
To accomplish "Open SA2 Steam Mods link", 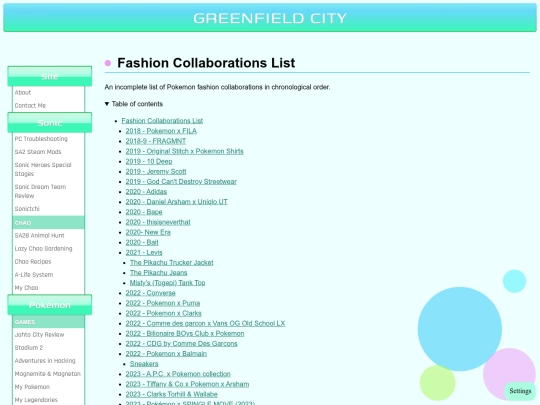I will tap(38, 152).
